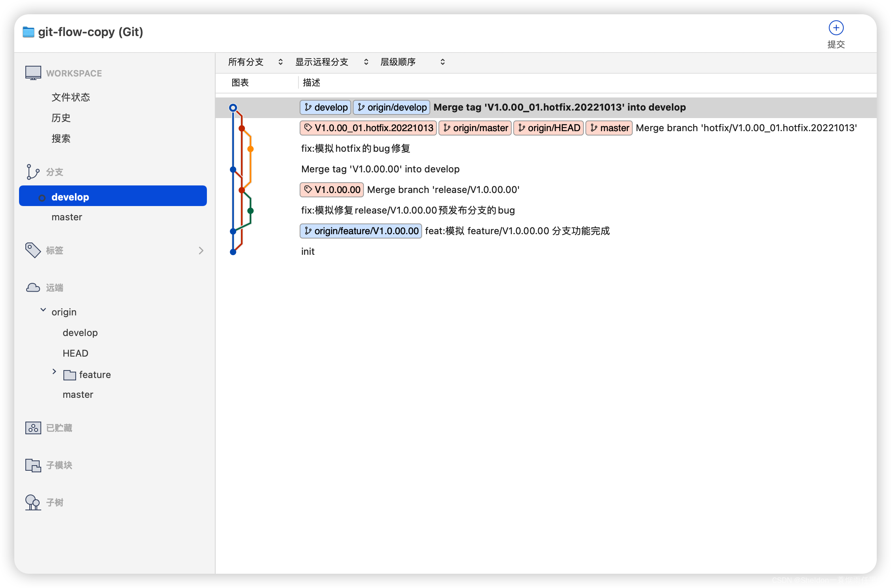The height and width of the screenshot is (588, 891).
Task: Open the 层级顺序 ordering dropdown
Action: (412, 62)
